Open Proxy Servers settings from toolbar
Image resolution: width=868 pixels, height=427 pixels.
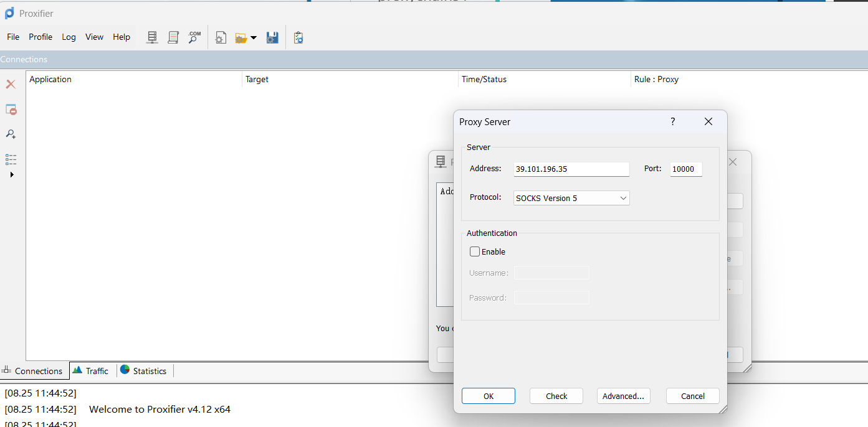[152, 37]
